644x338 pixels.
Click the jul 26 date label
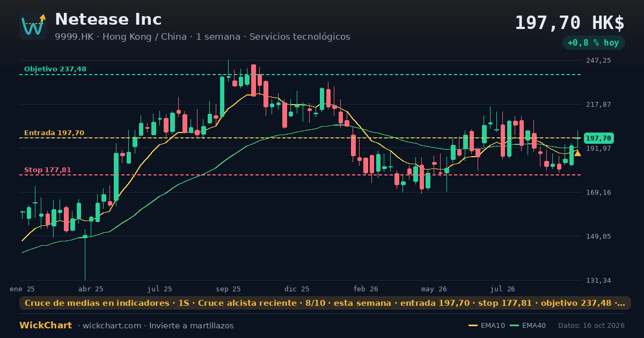point(503,289)
